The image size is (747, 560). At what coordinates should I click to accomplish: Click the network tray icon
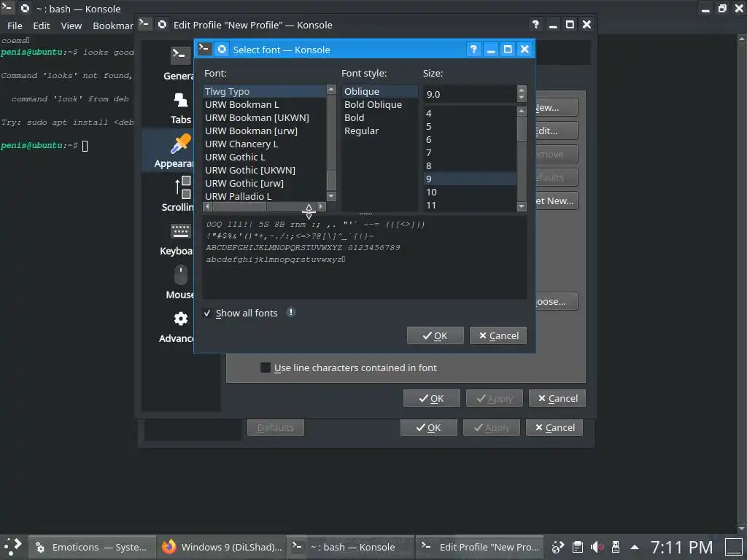coord(558,547)
